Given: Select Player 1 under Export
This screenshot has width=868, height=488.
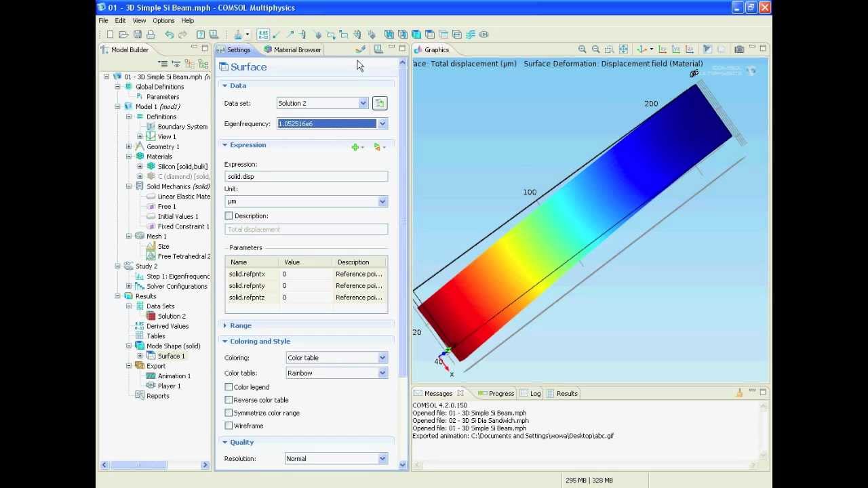Looking at the screenshot, I should tap(163, 386).
